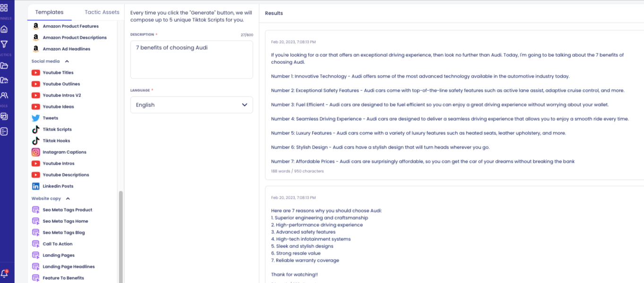Click the Amazon Product Descriptions icon
Image resolution: width=644 pixels, height=283 pixels.
click(35, 37)
